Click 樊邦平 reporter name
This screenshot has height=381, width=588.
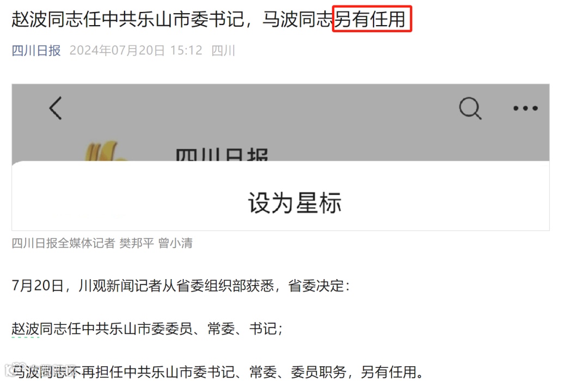(137, 243)
